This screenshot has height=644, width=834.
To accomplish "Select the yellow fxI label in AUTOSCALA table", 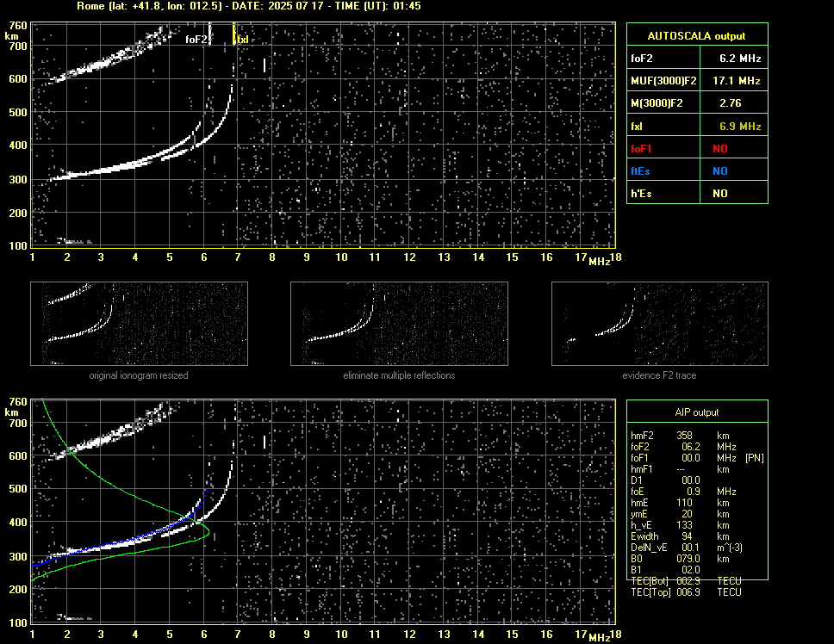I will tap(637, 127).
